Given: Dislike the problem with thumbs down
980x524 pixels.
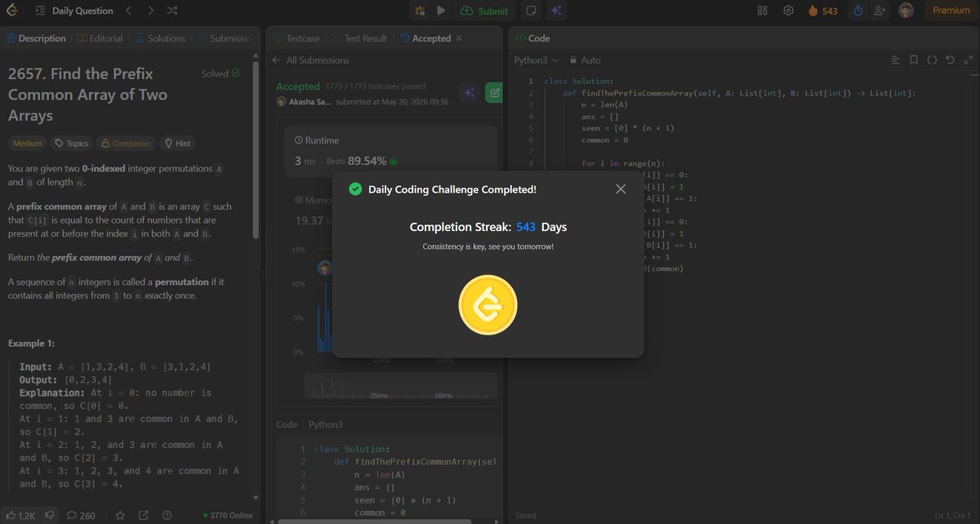Looking at the screenshot, I should pos(50,515).
